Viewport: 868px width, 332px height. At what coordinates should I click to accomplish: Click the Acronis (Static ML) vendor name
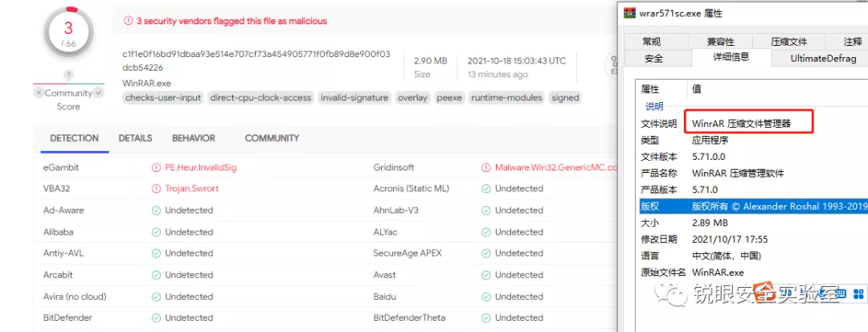pos(411,189)
